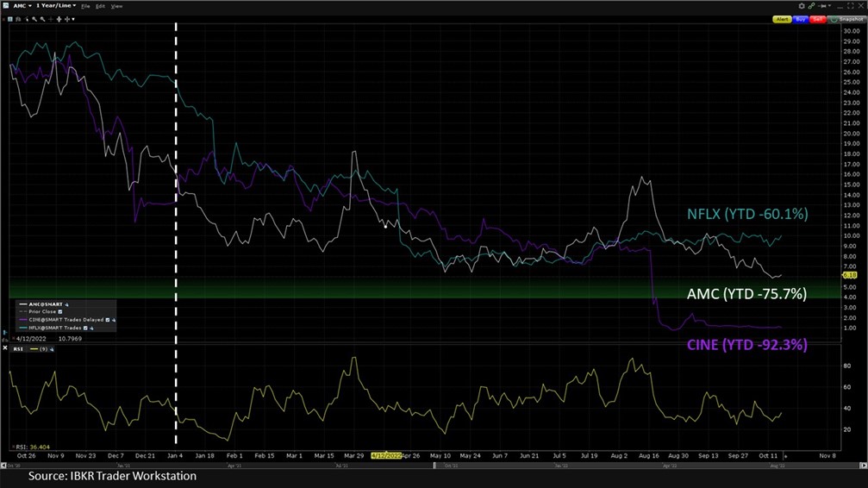This screenshot has height=488, width=868.
Task: Click the 80 RSI axis label
Action: [x=847, y=366]
